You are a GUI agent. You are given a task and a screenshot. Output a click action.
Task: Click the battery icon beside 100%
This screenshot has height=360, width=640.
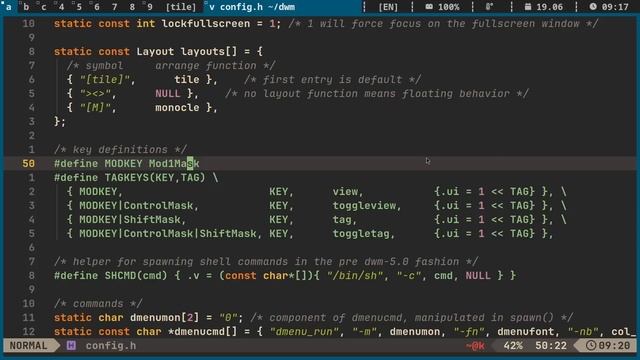(x=429, y=7)
